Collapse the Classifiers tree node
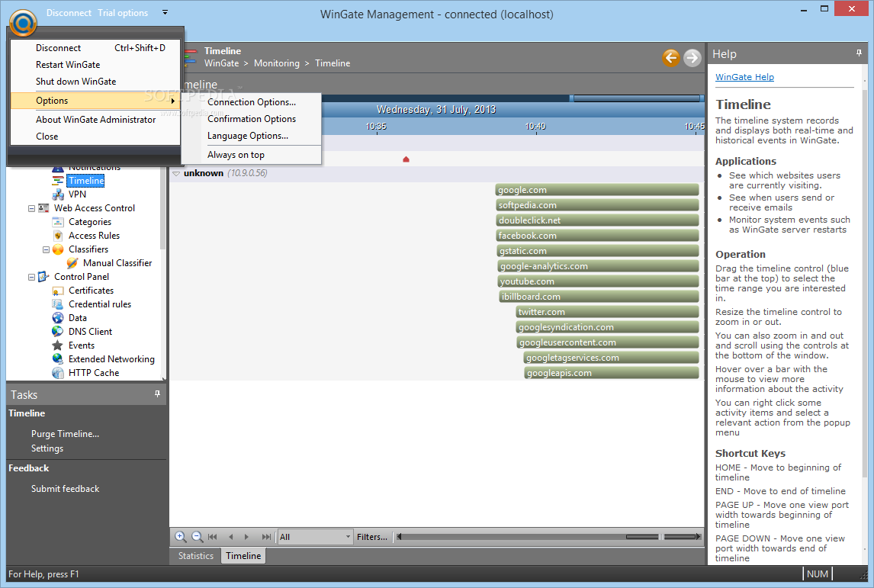Screen dimensions: 874x588 pos(46,249)
